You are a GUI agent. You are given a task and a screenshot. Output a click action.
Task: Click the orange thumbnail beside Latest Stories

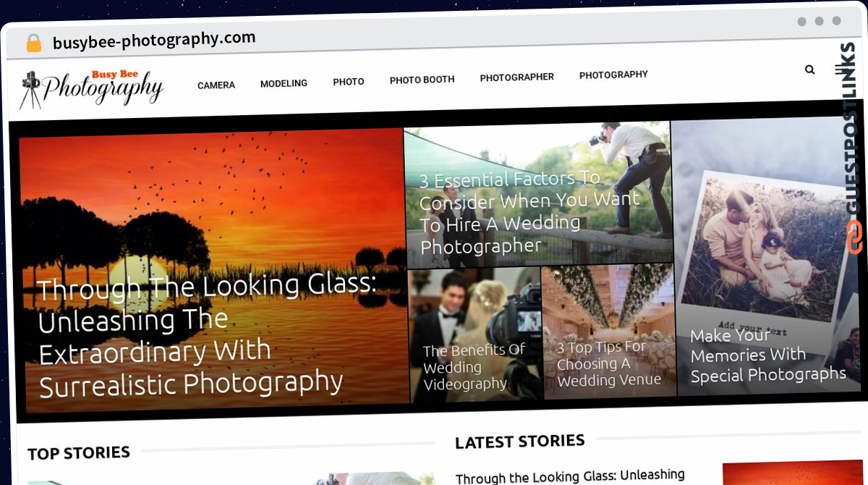(x=792, y=473)
